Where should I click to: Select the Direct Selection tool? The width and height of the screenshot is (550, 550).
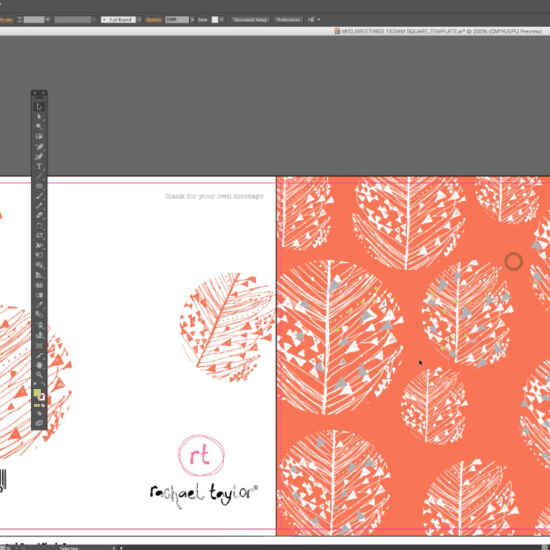tap(39, 116)
